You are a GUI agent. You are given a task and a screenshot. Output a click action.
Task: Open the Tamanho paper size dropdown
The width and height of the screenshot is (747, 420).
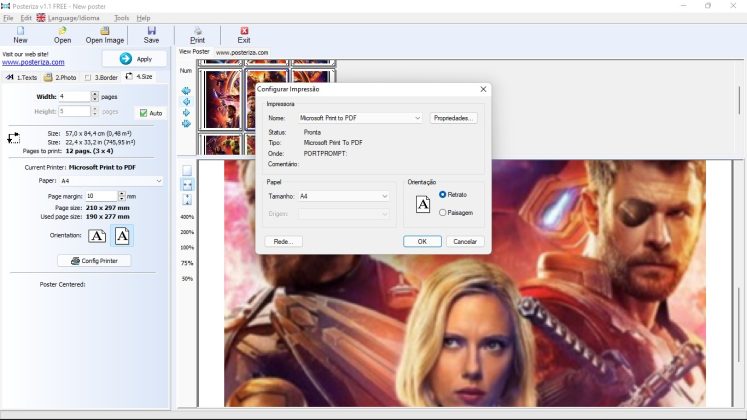(343, 196)
